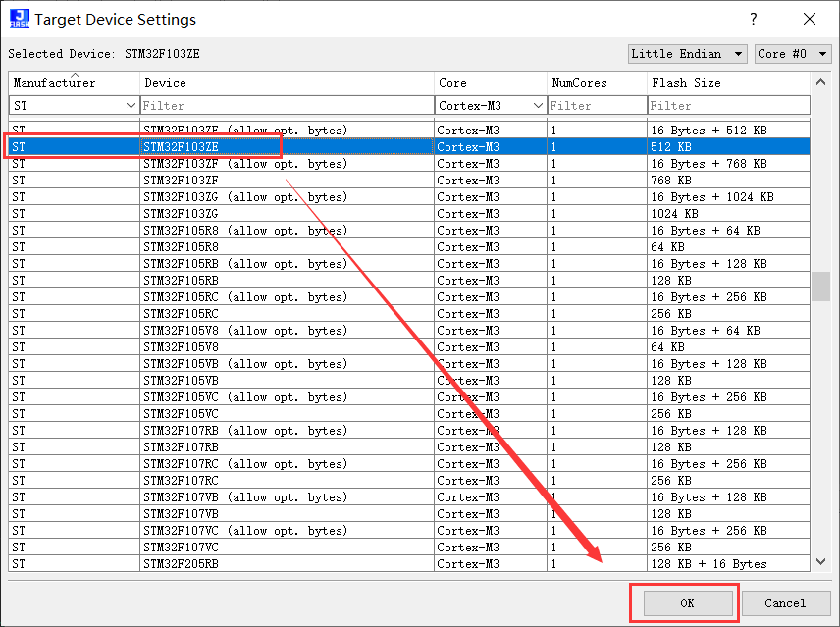Screen dimensions: 840x627
Task: Sort by the NumCores column header
Action: coord(598,83)
